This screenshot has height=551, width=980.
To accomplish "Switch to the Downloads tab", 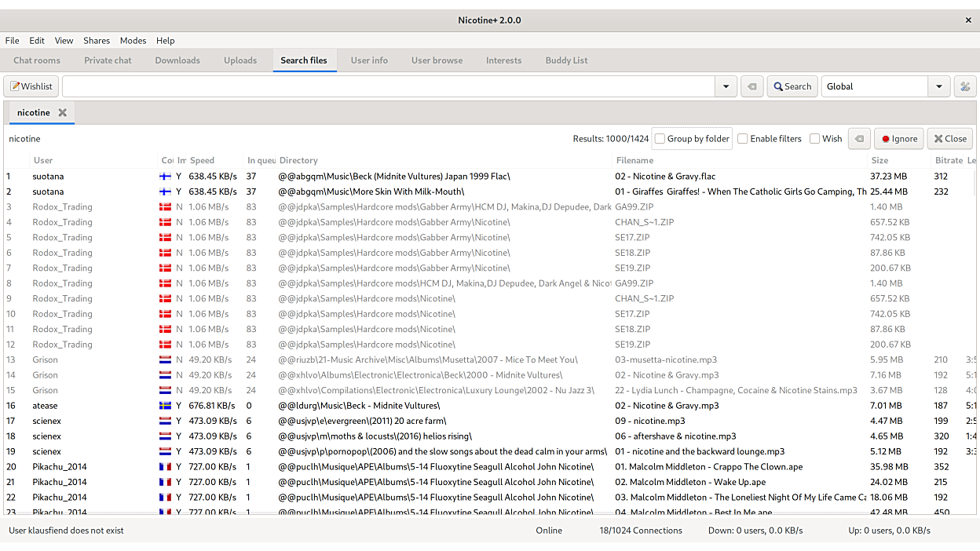I will 177,60.
